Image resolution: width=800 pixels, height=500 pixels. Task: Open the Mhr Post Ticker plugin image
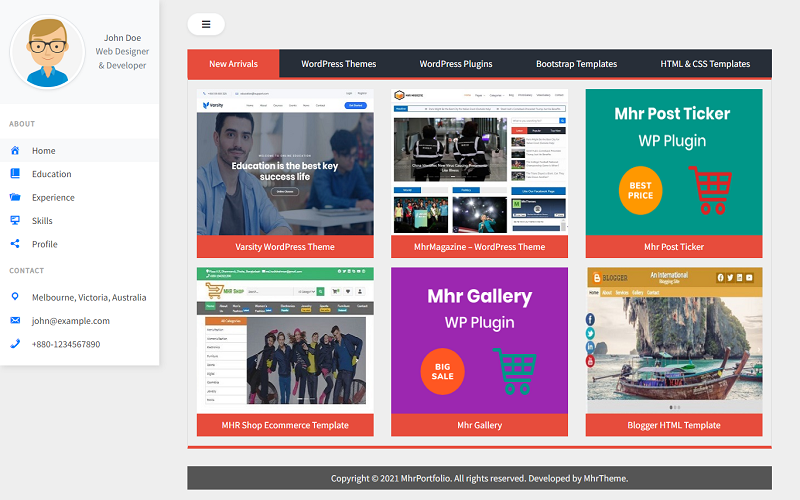tap(674, 162)
